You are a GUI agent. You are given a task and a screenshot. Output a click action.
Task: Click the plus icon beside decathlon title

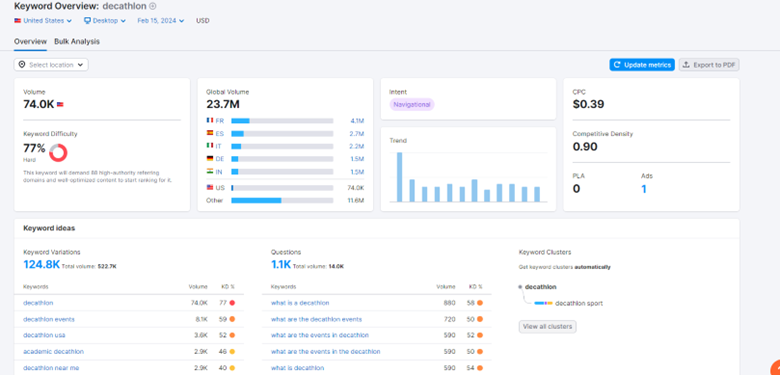coord(153,6)
